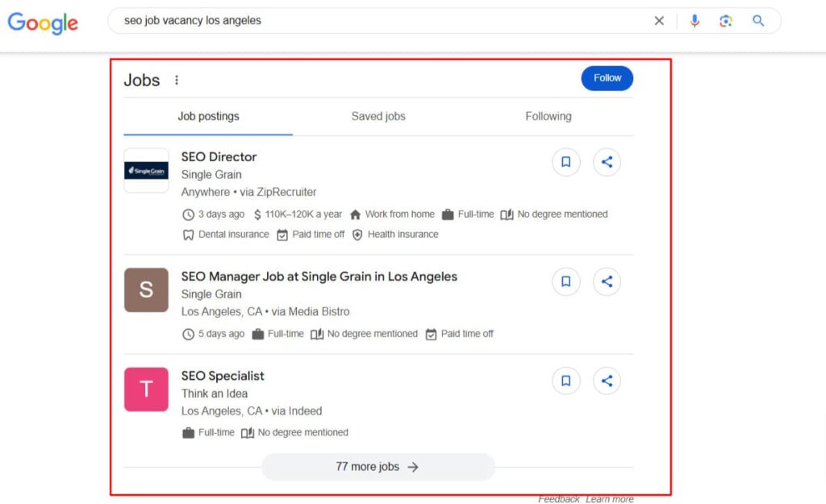The width and height of the screenshot is (826, 504).
Task: Click the dollar salary icon for 110K–120K
Action: (257, 215)
